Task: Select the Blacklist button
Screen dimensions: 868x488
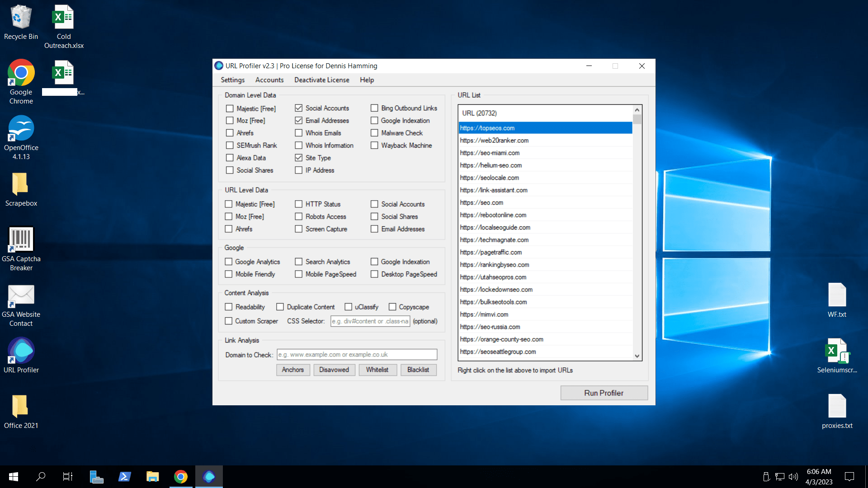Action: pos(417,370)
